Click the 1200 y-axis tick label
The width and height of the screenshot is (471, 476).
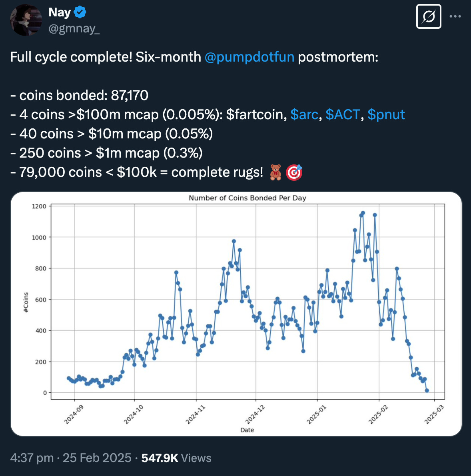click(x=39, y=206)
